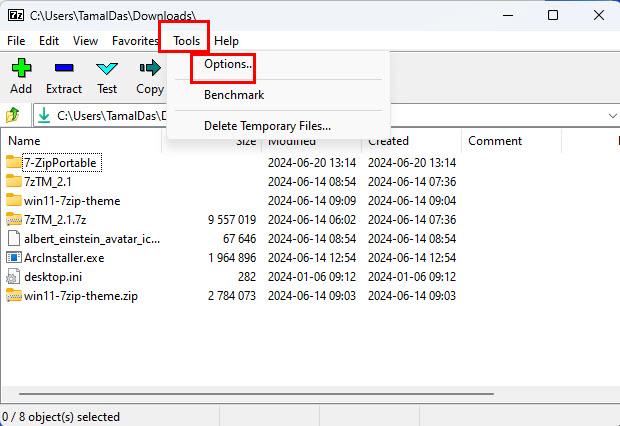The width and height of the screenshot is (620, 426).
Task: Click the Extract toolbar icon
Action: coord(64,68)
